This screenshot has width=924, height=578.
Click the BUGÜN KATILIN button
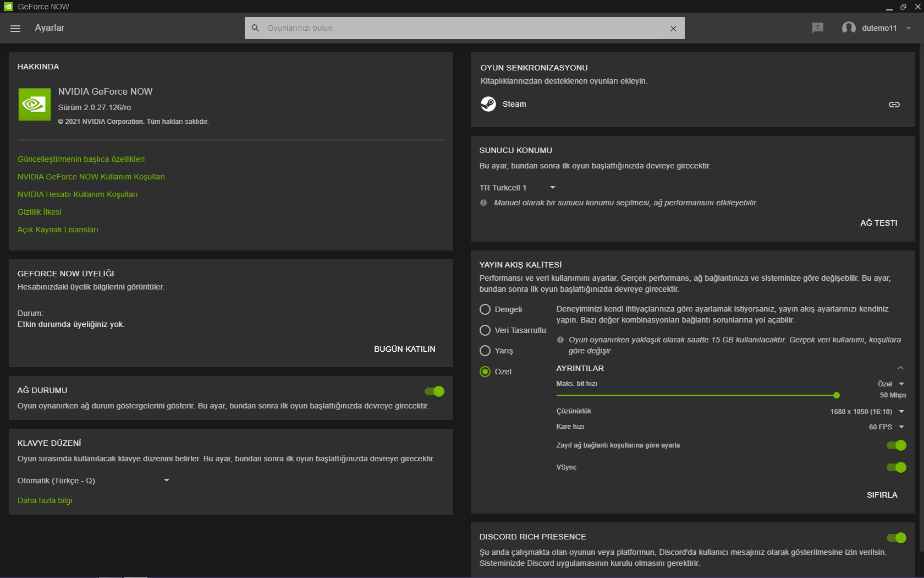point(405,349)
